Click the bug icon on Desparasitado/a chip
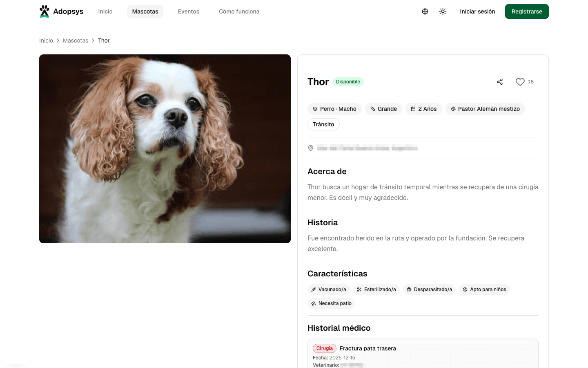The height and width of the screenshot is (368, 588). [x=409, y=289]
